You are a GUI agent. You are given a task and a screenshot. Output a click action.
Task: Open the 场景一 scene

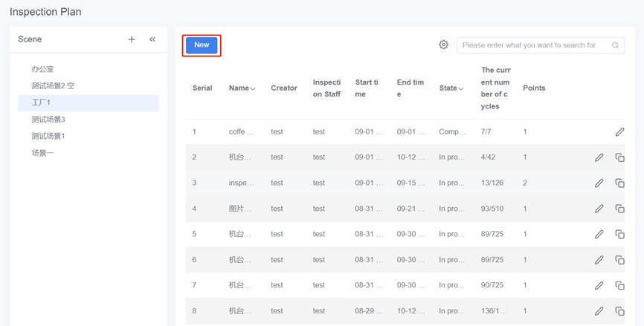coord(42,153)
